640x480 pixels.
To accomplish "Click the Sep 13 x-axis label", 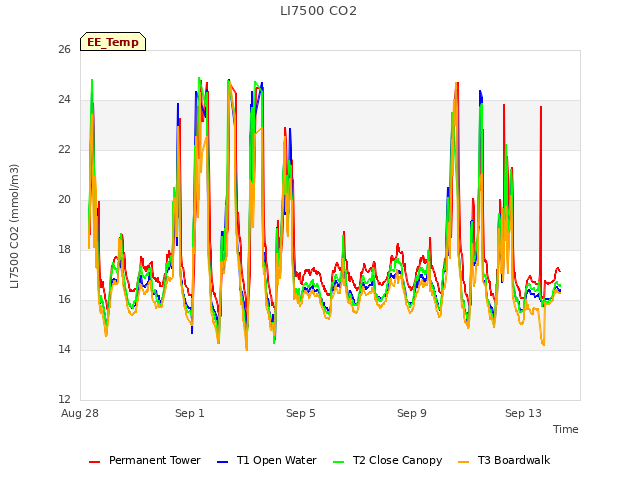I will (x=523, y=413).
